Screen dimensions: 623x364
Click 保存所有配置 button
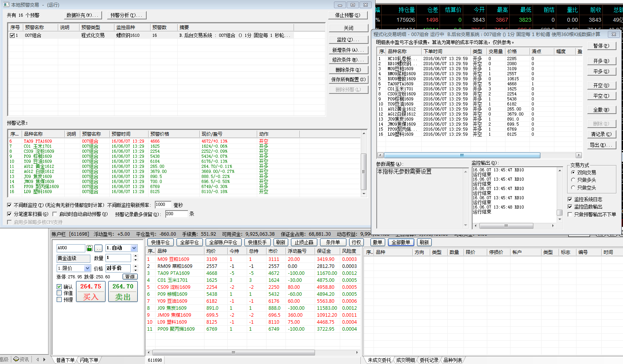[x=348, y=79]
